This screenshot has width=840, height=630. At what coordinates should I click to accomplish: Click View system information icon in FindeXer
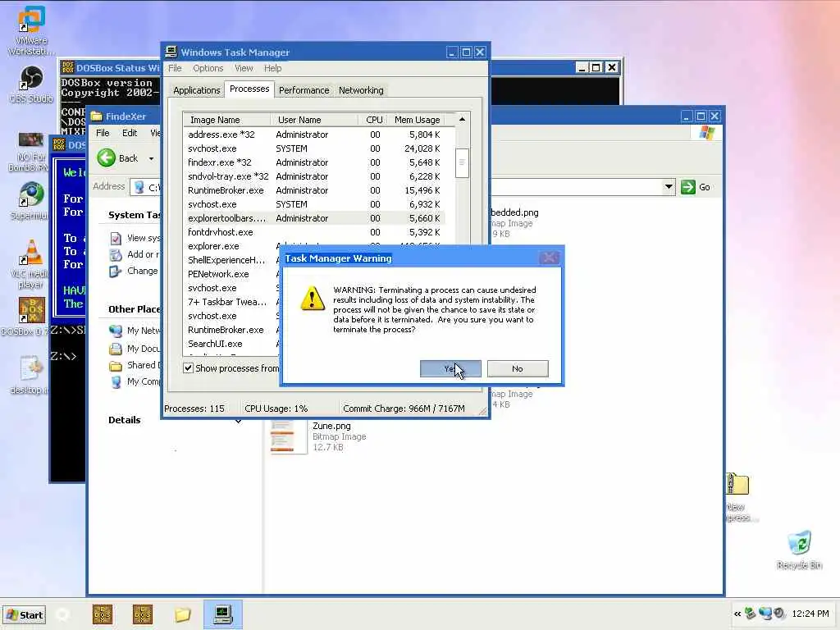click(115, 238)
